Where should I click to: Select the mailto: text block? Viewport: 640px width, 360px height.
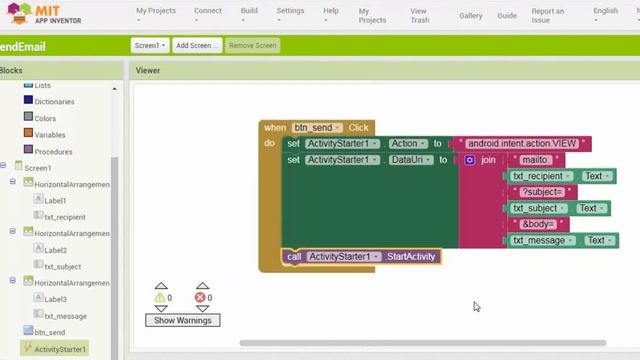pyautogui.click(x=536, y=160)
